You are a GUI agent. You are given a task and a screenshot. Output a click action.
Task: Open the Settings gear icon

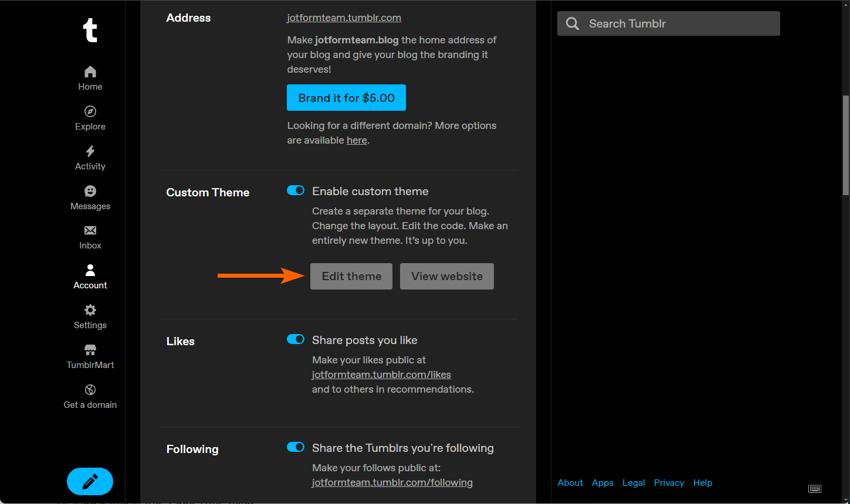[x=90, y=310]
